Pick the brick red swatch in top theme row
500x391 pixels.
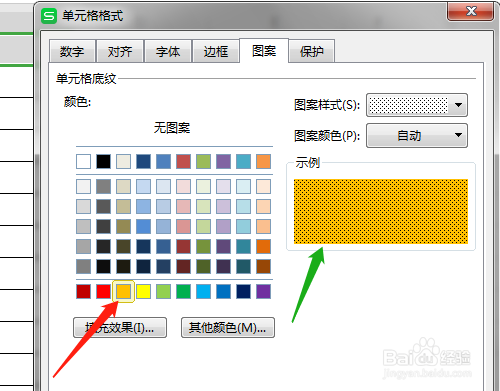(183, 161)
